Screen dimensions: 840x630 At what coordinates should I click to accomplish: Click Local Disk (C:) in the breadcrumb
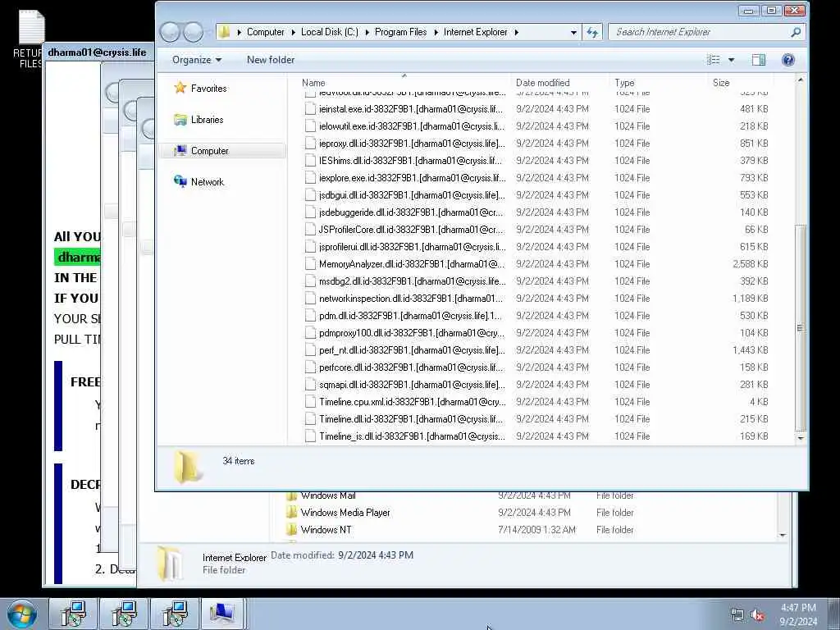click(330, 32)
